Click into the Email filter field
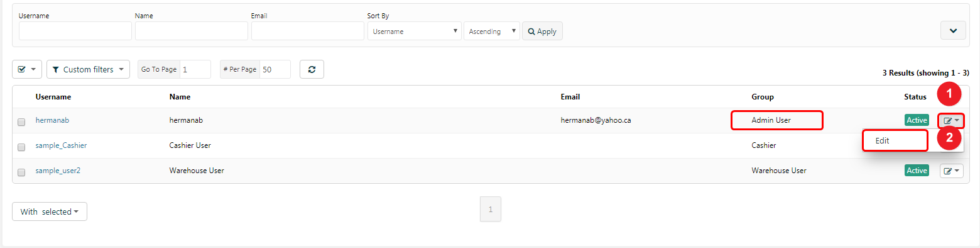Image resolution: width=980 pixels, height=248 pixels. click(x=308, y=31)
